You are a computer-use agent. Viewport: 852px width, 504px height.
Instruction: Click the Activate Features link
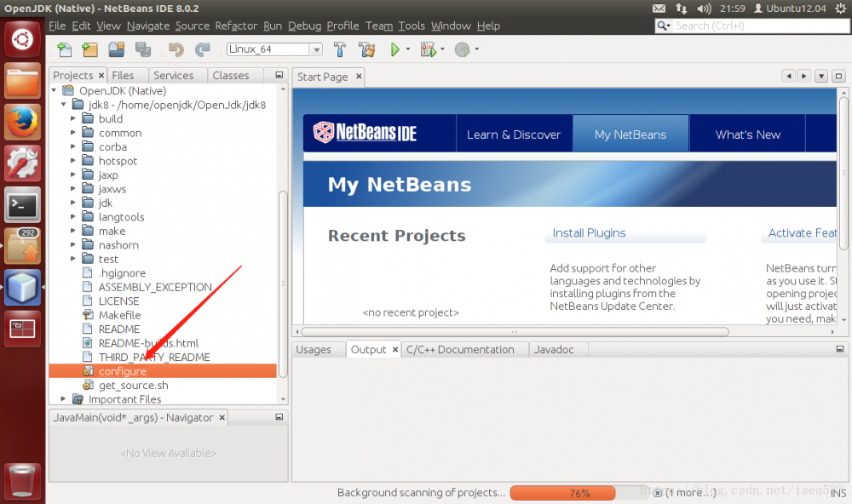pos(801,232)
